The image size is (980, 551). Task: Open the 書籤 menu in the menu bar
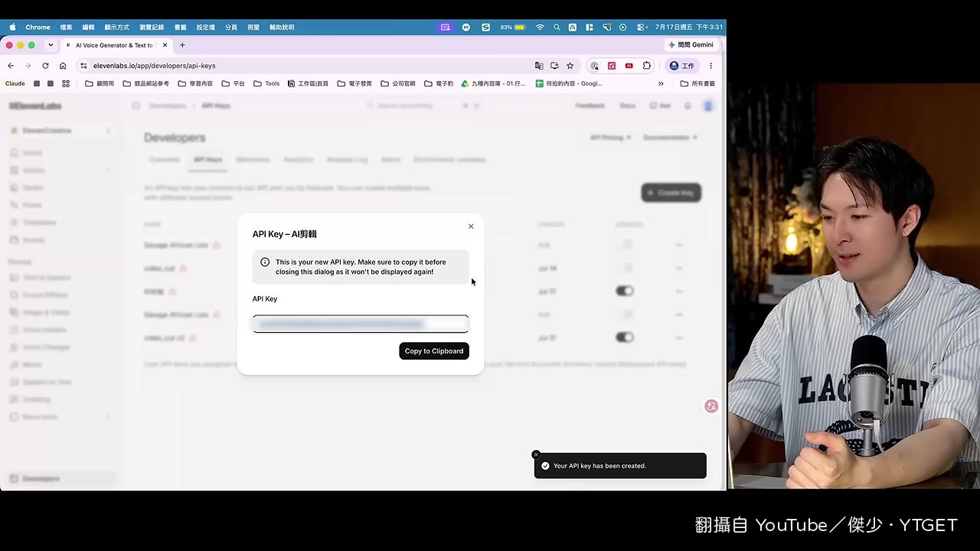(x=181, y=28)
